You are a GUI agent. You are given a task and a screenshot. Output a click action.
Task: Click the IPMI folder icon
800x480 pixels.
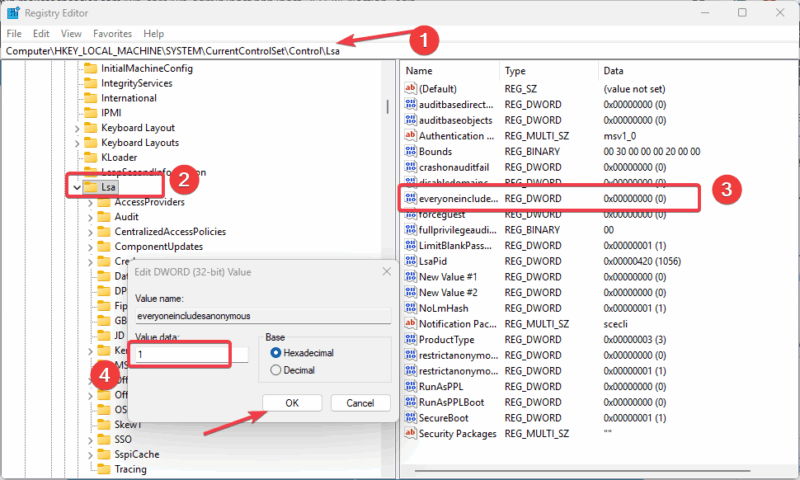click(x=90, y=112)
